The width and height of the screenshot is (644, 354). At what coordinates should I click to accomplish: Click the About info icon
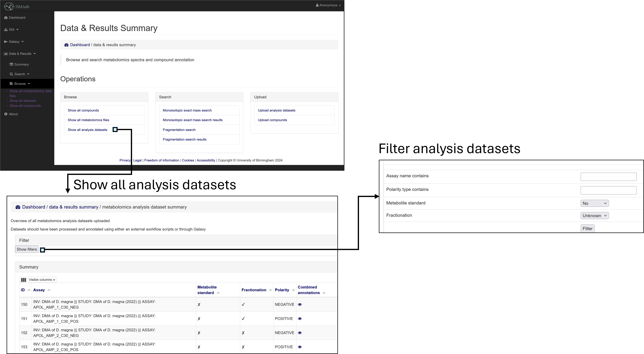pos(6,114)
